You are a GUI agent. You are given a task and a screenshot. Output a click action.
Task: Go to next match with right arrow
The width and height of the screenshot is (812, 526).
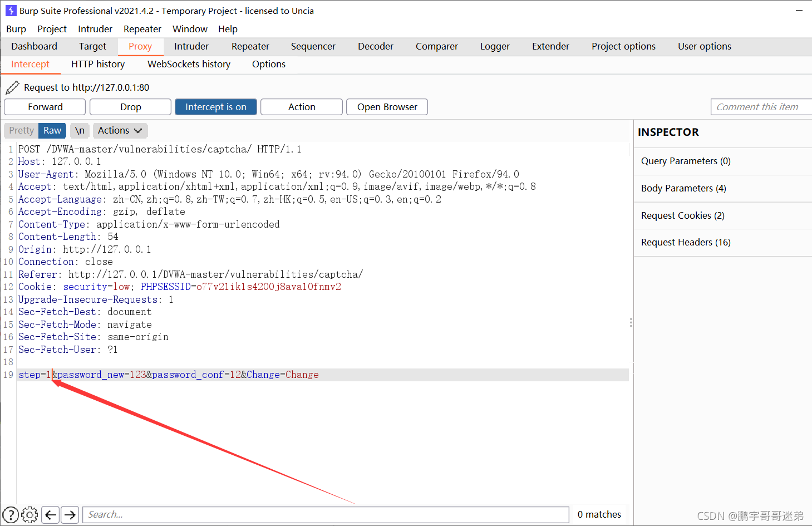[70, 515]
